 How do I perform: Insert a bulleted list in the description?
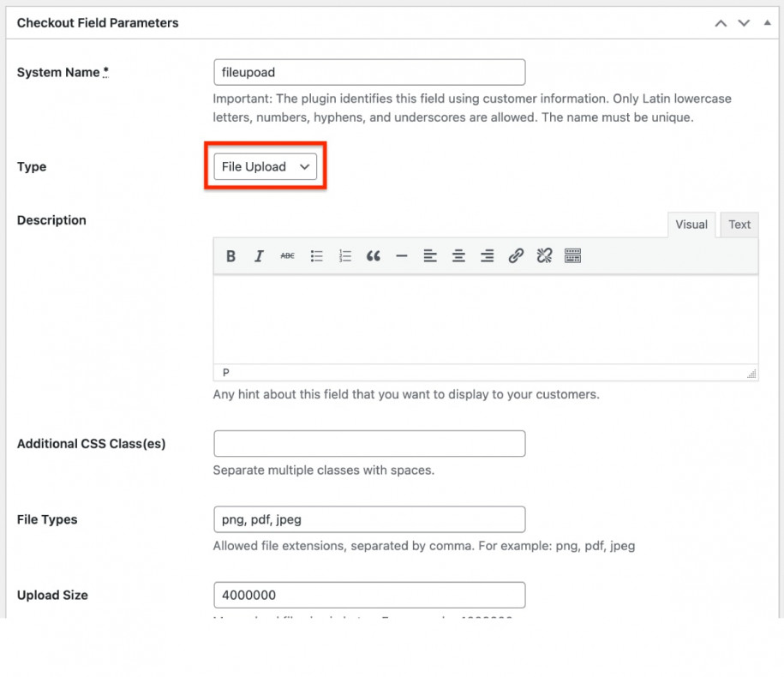[315, 255]
